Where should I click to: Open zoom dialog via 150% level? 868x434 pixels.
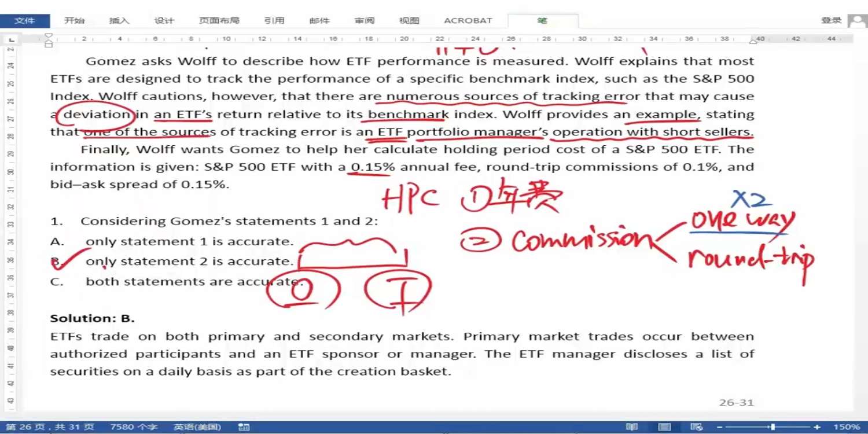tap(847, 427)
